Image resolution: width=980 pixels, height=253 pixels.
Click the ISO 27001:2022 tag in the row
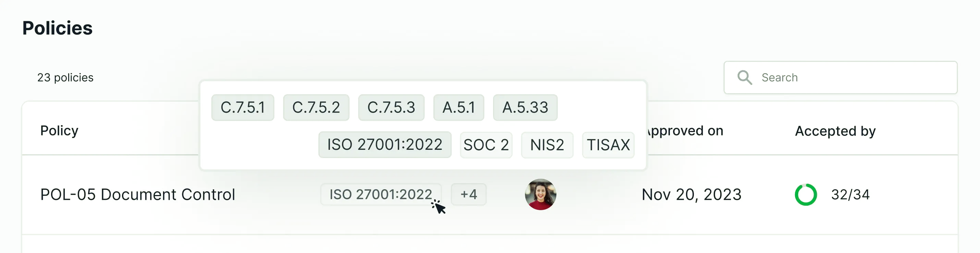(380, 194)
